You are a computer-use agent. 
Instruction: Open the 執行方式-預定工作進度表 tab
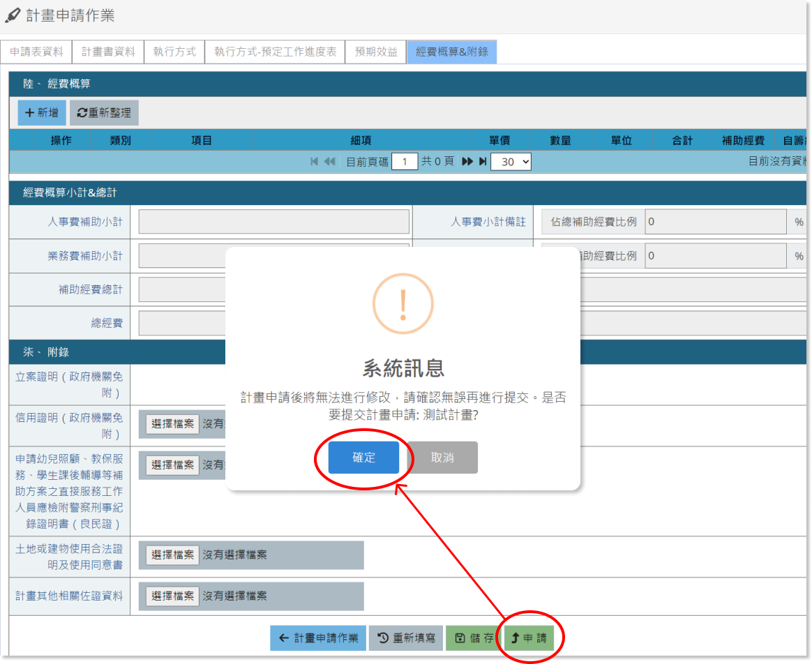pyautogui.click(x=275, y=52)
